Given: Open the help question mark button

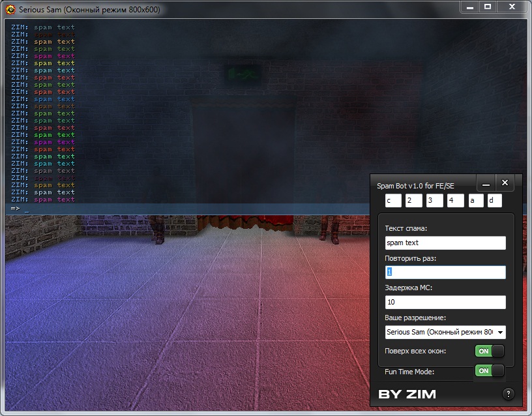Looking at the screenshot, I should pyautogui.click(x=508, y=394).
